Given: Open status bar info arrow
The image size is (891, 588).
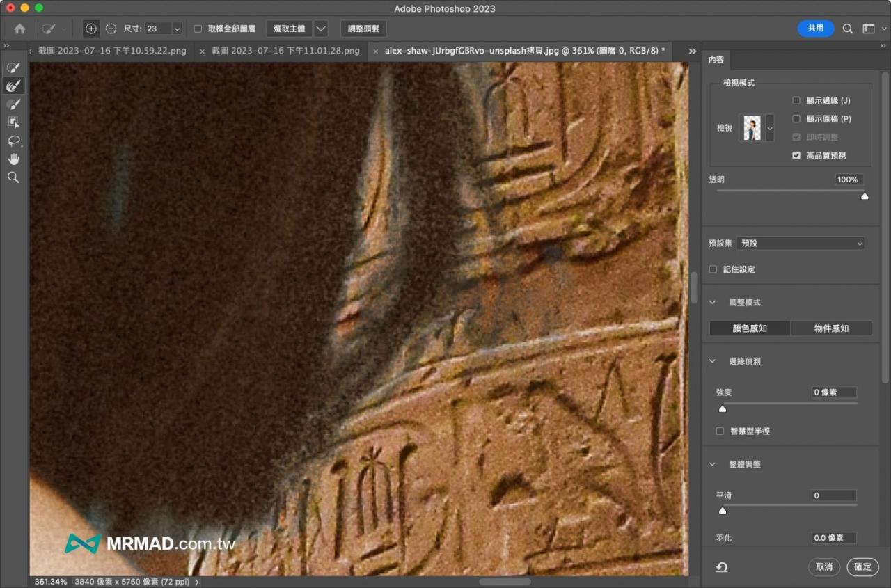Looking at the screenshot, I should 196,582.
